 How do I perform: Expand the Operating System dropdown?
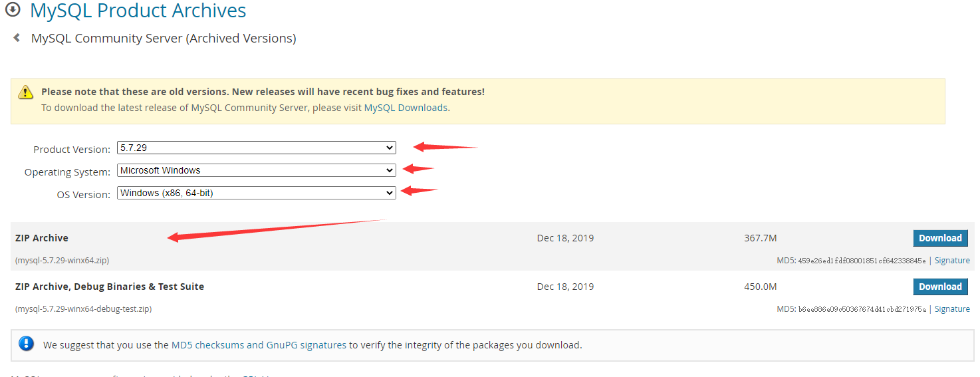click(257, 170)
